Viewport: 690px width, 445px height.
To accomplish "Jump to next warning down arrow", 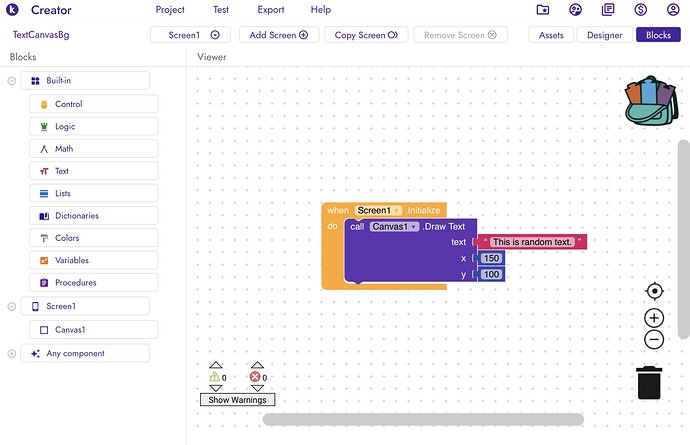I will tap(216, 388).
